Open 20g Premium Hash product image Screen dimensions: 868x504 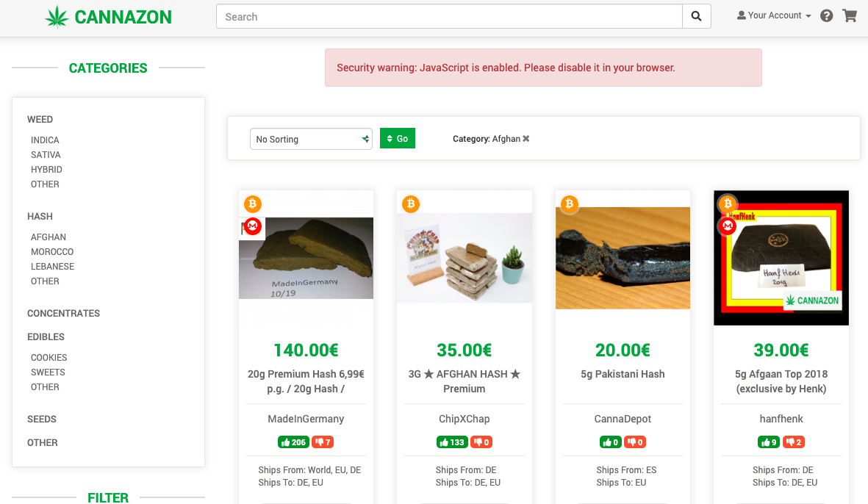(x=306, y=258)
